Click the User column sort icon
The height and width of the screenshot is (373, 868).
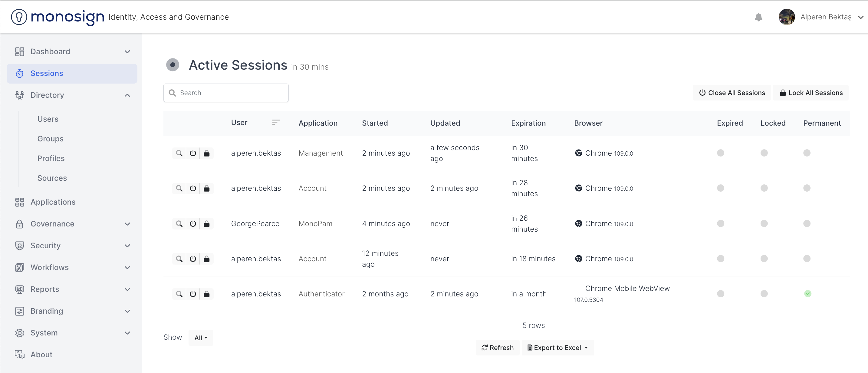pyautogui.click(x=276, y=122)
